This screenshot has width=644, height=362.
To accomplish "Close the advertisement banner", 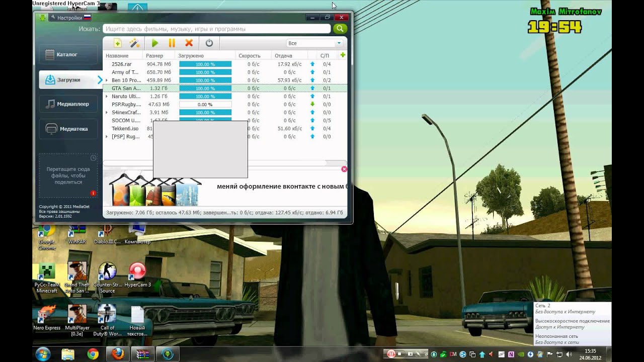I will [x=344, y=169].
